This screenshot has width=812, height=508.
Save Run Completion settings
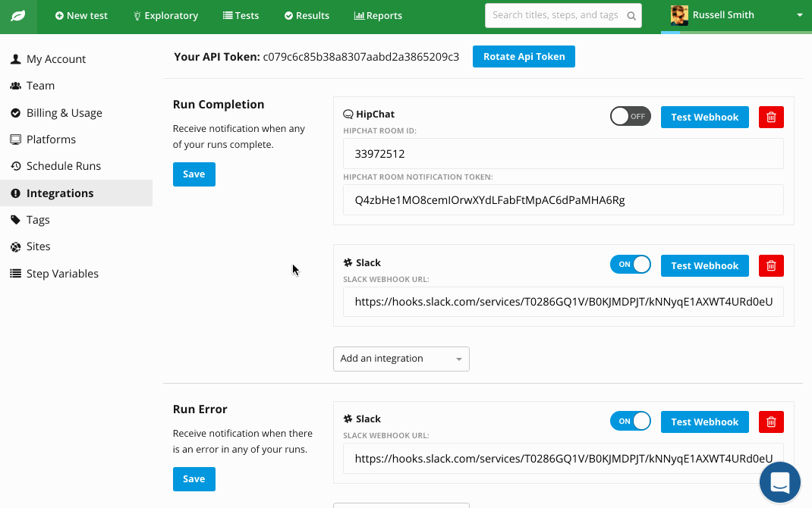click(194, 174)
